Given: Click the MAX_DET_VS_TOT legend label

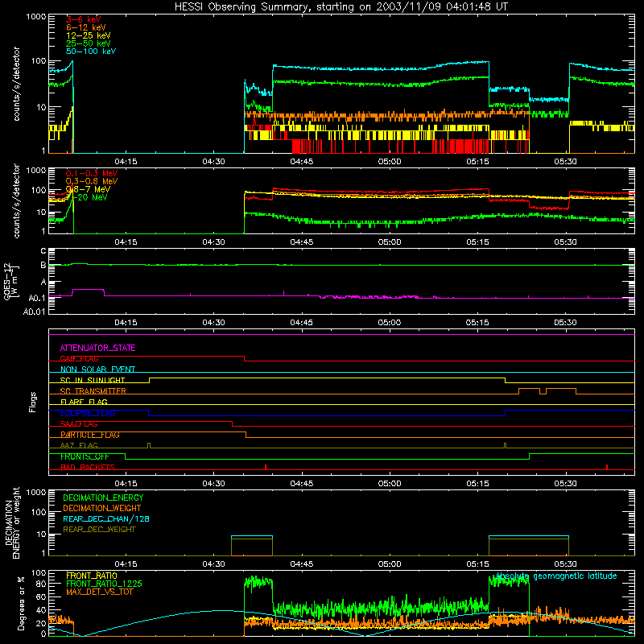Looking at the screenshot, I should point(99,592).
